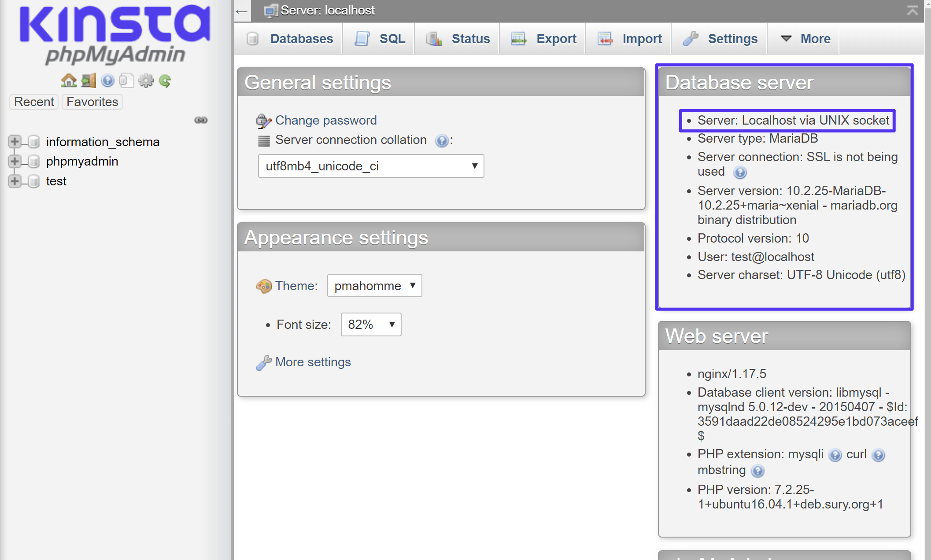The width and height of the screenshot is (931, 560).
Task: Open the Theme selector dropdown
Action: click(x=372, y=285)
